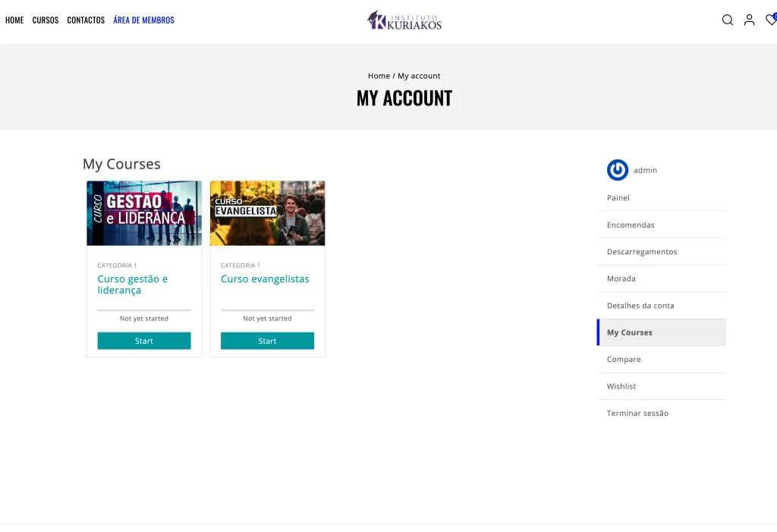Select Painel in account sidebar
Viewport: 777px width, 532px height.
662,198
